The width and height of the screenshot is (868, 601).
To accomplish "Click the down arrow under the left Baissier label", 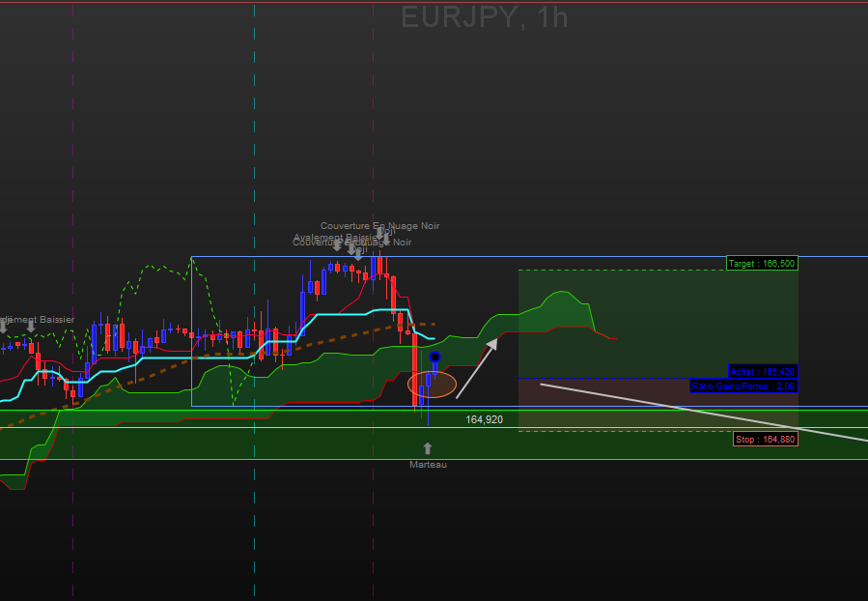I will click(x=31, y=327).
